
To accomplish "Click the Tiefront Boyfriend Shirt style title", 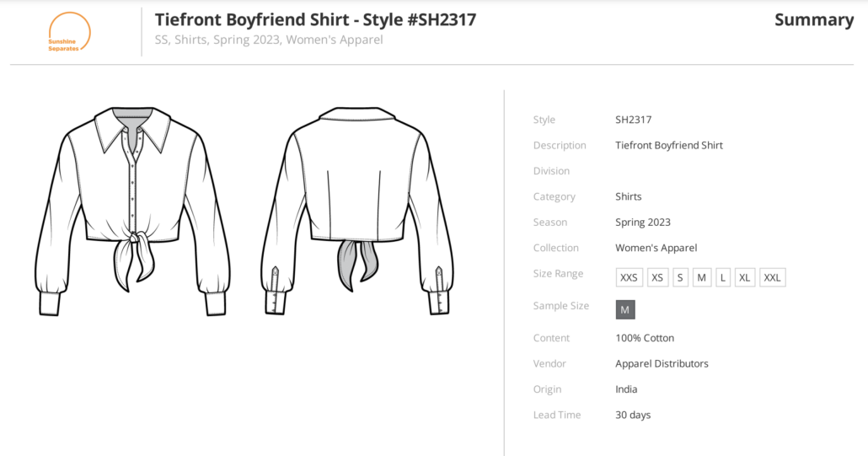I will [315, 19].
